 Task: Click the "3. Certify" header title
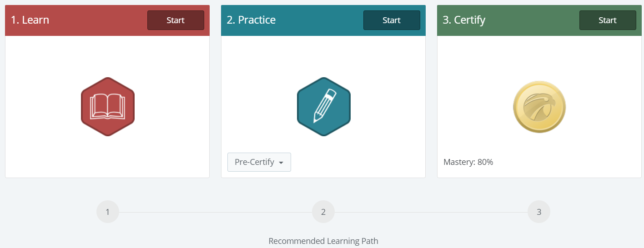tap(464, 20)
